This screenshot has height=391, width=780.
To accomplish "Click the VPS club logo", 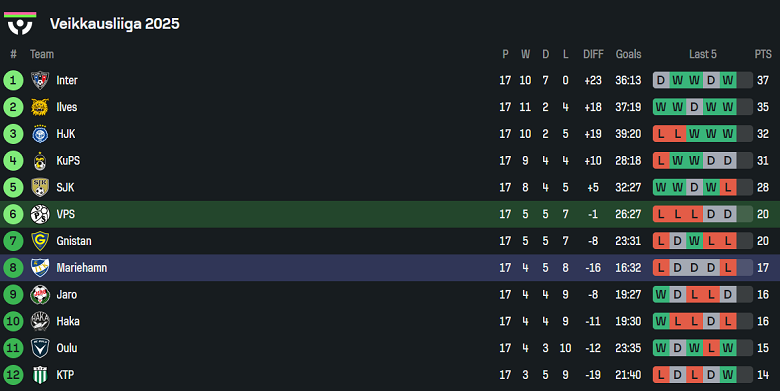I will 40,214.
